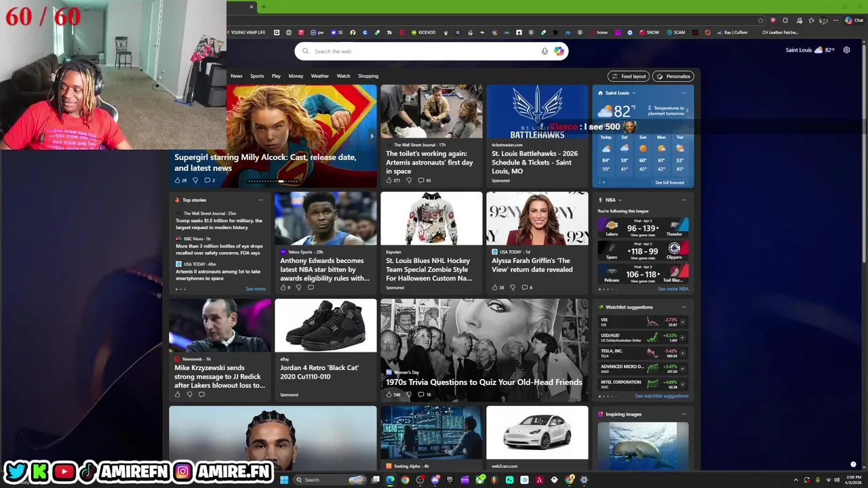Open Watchlist suggestions more options menu
This screenshot has width=868, height=488.
(684, 307)
